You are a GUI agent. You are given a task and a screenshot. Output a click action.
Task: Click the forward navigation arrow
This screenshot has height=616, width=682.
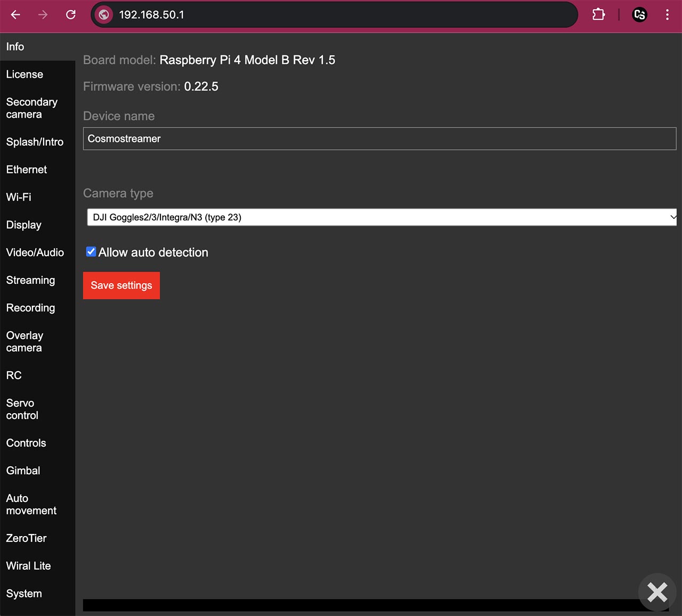coord(43,15)
